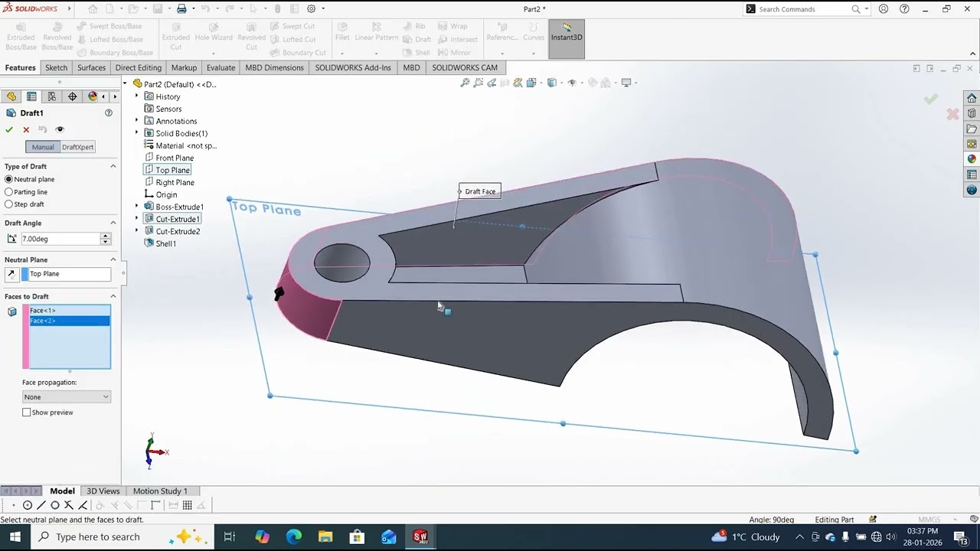The image size is (980, 551).
Task: Click the Draft Angle input field
Action: coord(60,239)
